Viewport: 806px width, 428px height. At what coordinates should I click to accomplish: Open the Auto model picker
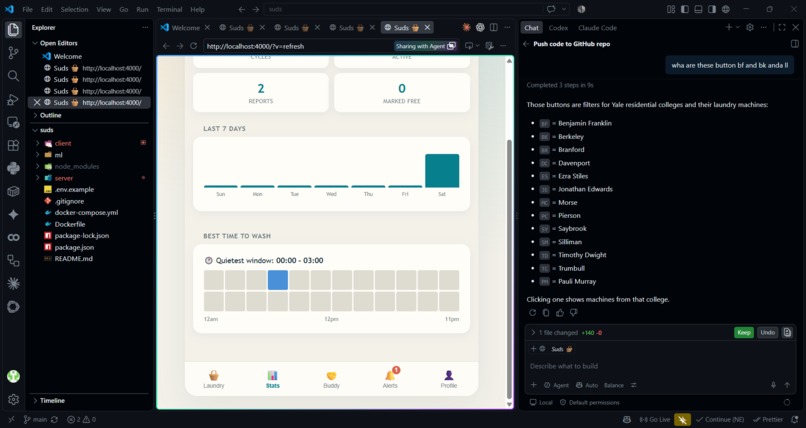(x=587, y=385)
